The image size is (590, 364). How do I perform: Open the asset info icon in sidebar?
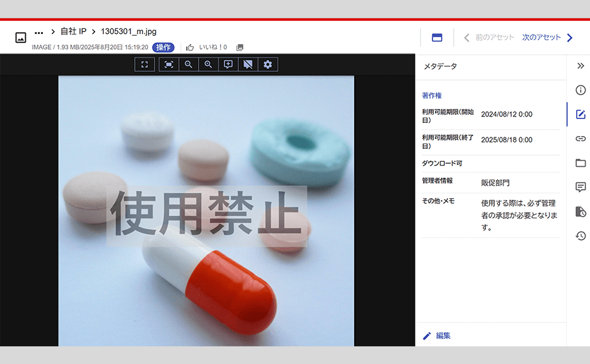click(x=580, y=90)
